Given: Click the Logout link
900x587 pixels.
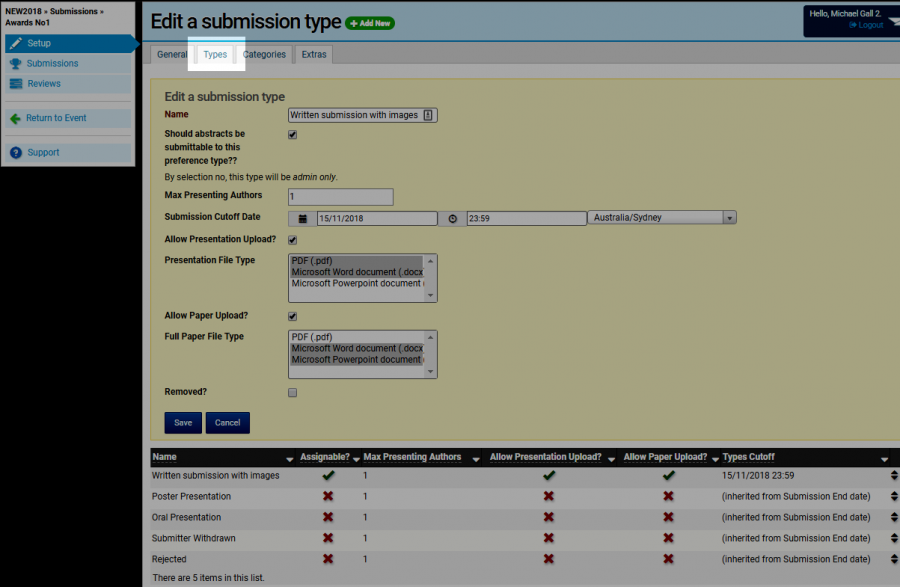Looking at the screenshot, I should click(x=871, y=25).
